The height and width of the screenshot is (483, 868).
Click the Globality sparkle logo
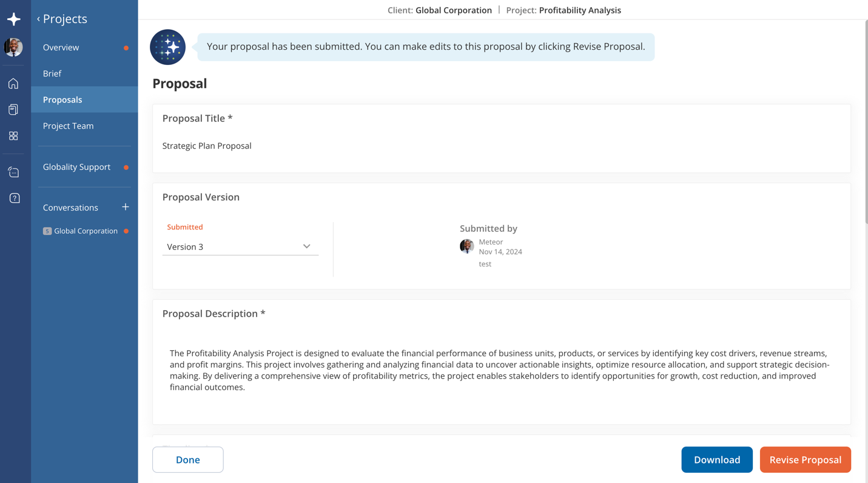(x=13, y=19)
